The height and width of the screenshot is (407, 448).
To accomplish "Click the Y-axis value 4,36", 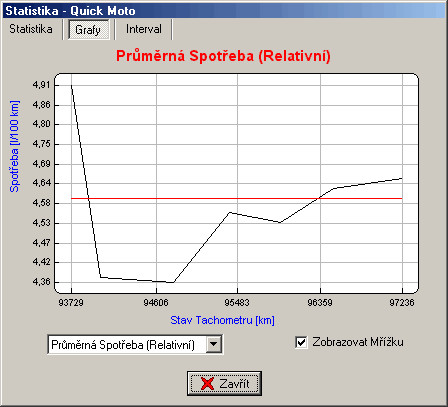I will (41, 282).
